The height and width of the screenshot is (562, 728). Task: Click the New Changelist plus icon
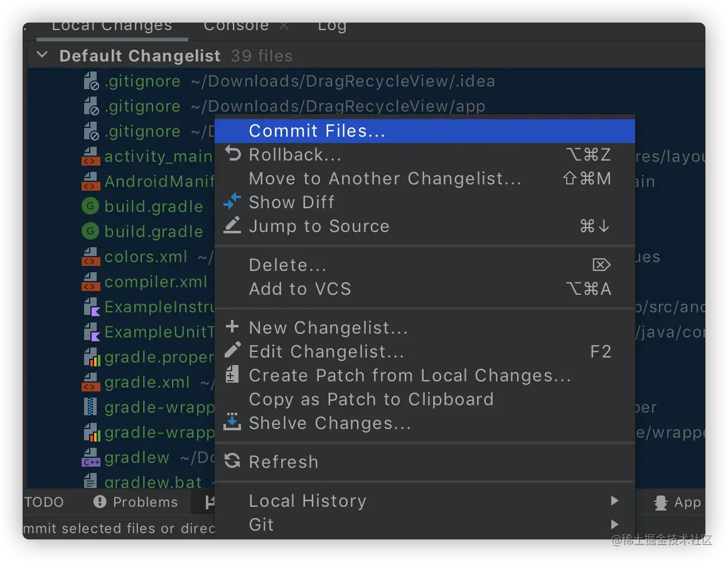[232, 327]
